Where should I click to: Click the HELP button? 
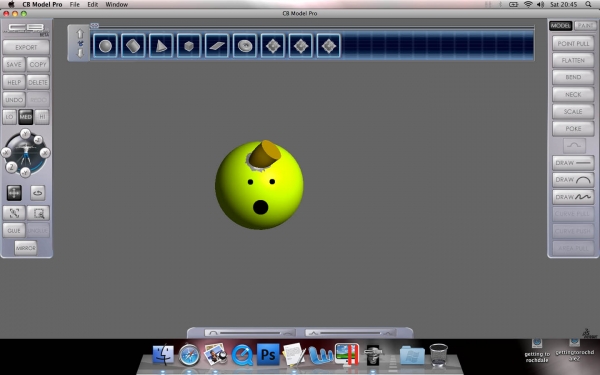pos(14,82)
